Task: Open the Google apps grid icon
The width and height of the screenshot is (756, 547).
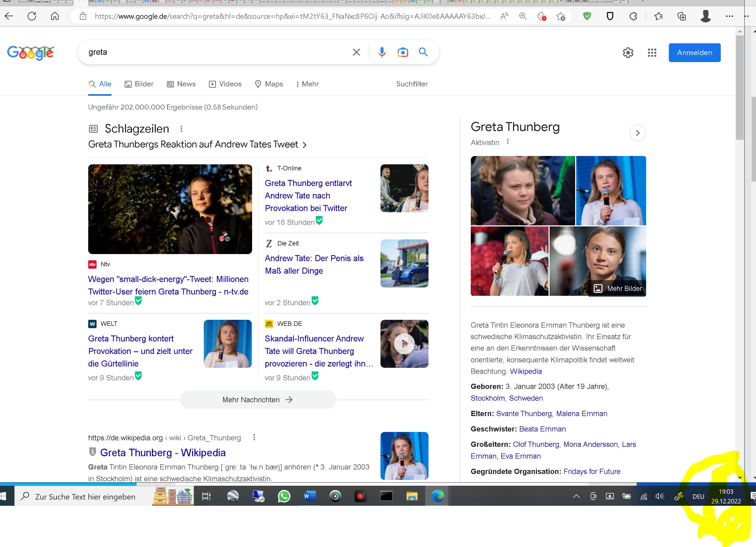Action: 652,53
